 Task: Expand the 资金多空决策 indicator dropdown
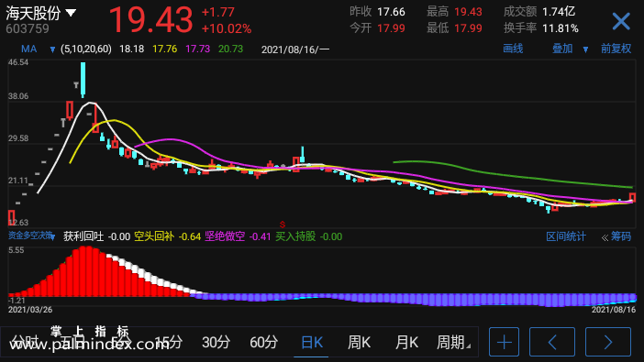(x=52, y=236)
